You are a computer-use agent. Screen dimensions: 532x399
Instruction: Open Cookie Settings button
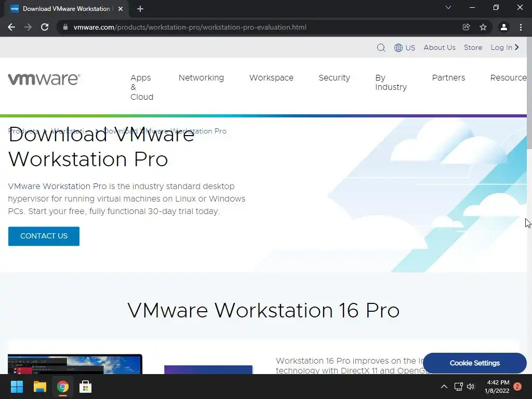(x=475, y=363)
